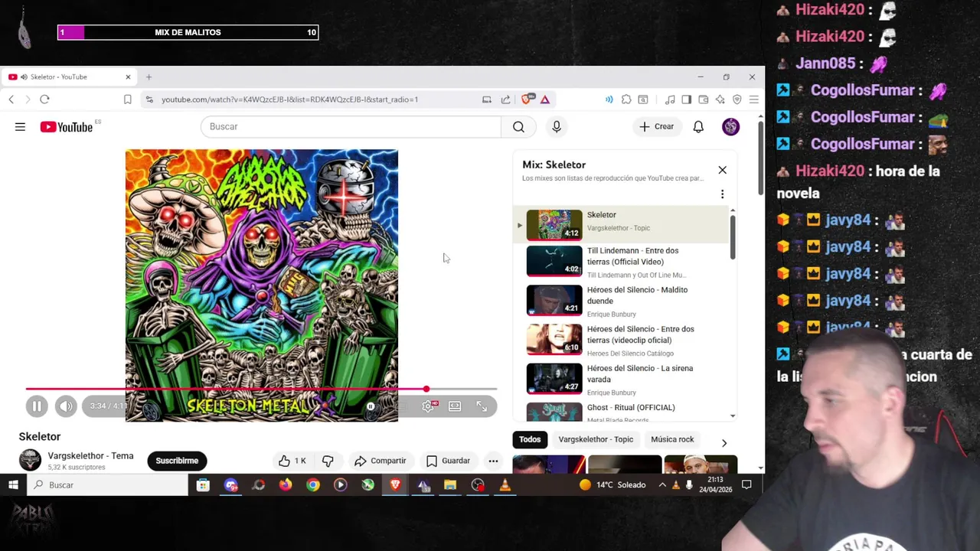Open YouTube notifications bell
Screen dimensions: 980x551
[x=698, y=127]
